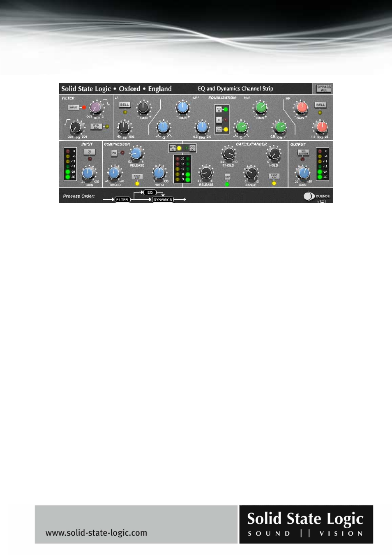The height and width of the screenshot is (555, 392).
Task: Click the DYNAMICS block in Process Order
Action: coord(163,199)
